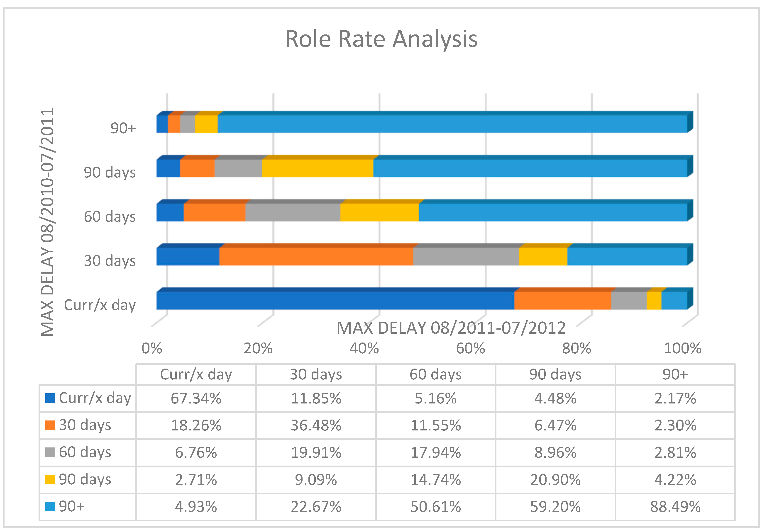Image resolution: width=767 pixels, height=532 pixels.
Task: Click the 20.90% table cell
Action: click(x=555, y=480)
